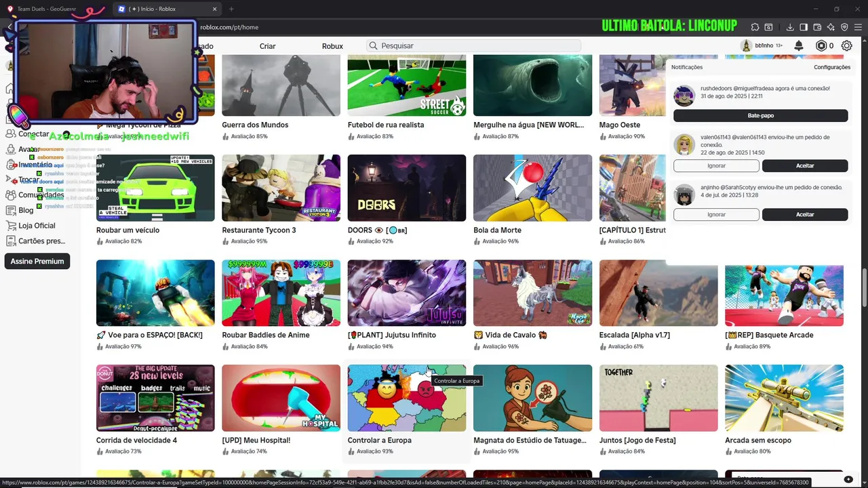Image resolution: width=868 pixels, height=488 pixels.
Task: Open the Cartões pres... sidebar icon
Action: [x=10, y=241]
